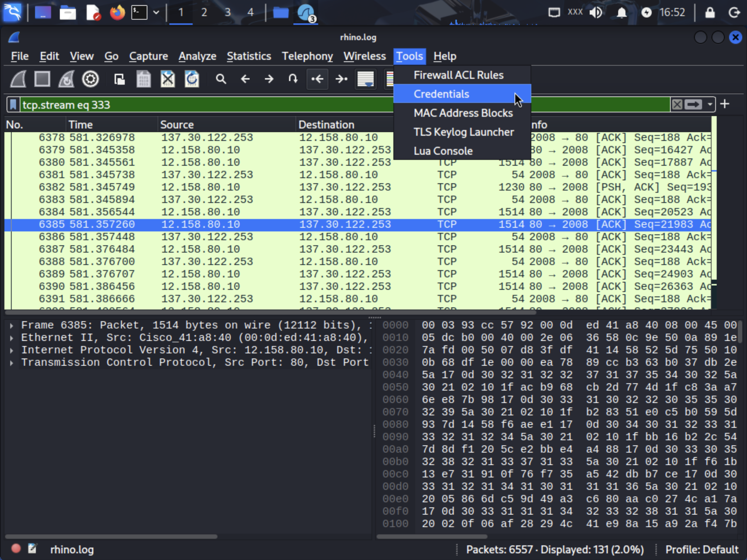Screen dimensions: 747x560
Task: Click the filter bookmark icon
Action: (13, 105)
